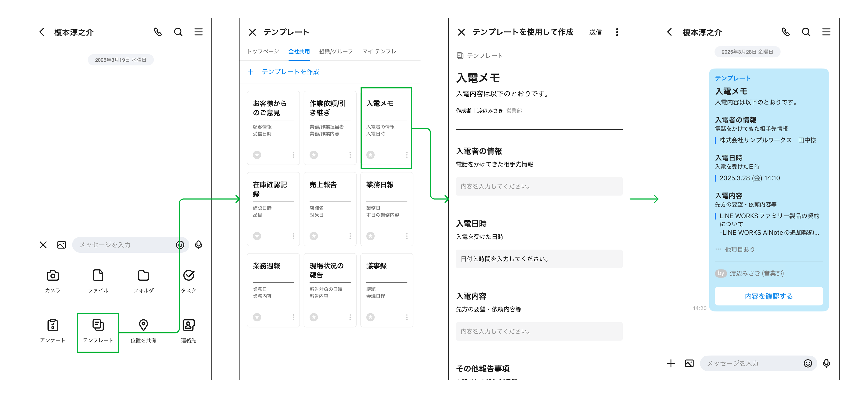Open more options on お客様からのご意見 card
This screenshot has height=398, width=868.
[293, 155]
